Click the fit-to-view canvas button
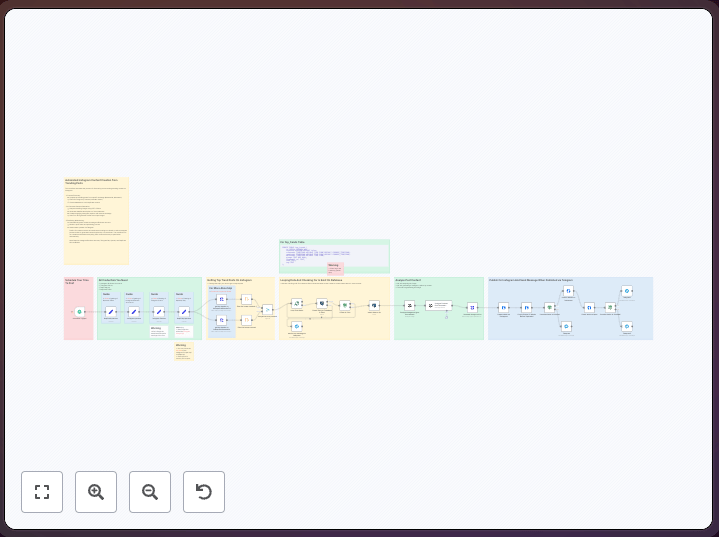 click(42, 492)
